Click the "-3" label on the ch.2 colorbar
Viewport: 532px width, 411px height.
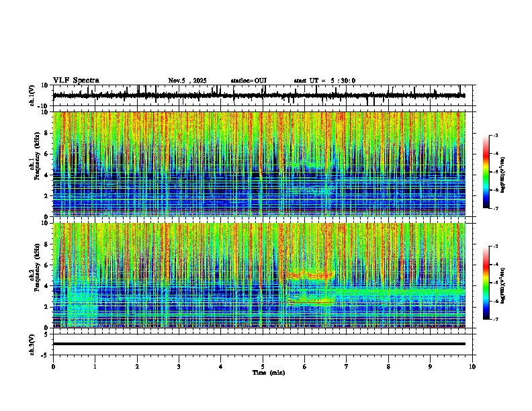tap(496, 246)
